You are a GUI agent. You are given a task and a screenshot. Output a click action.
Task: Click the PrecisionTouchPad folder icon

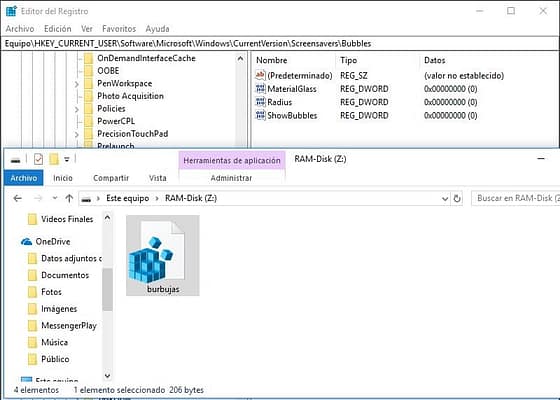89,134
